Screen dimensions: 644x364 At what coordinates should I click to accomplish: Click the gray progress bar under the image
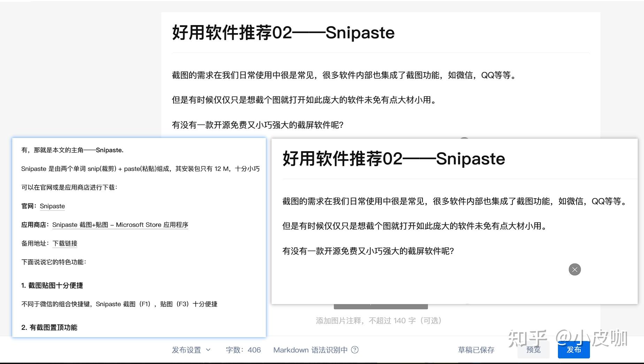coord(381,306)
